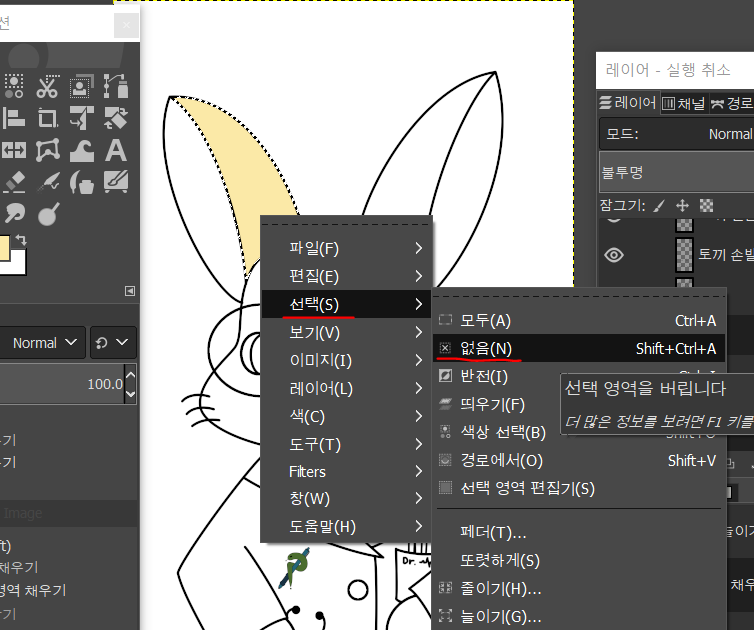This screenshot has height=630, width=754.
Task: Open 선택 영역 편집기(S)
Action: pyautogui.click(x=578, y=488)
